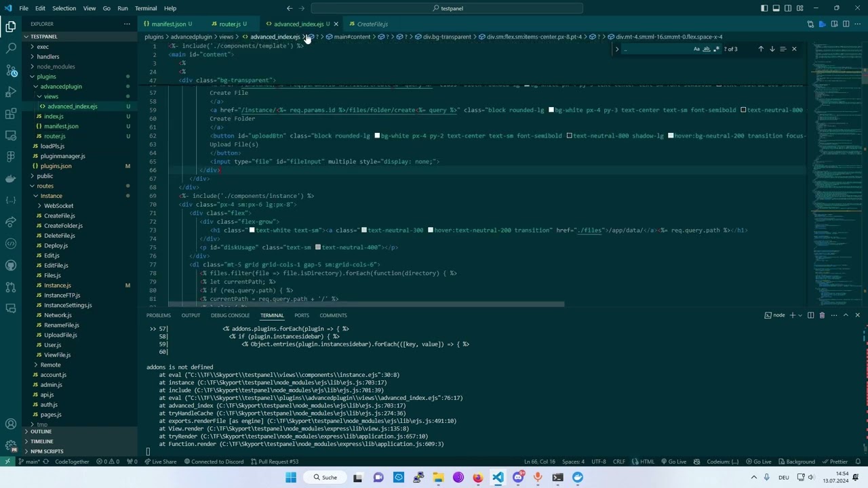Open the Selection menu
The width and height of the screenshot is (868, 488).
64,8
